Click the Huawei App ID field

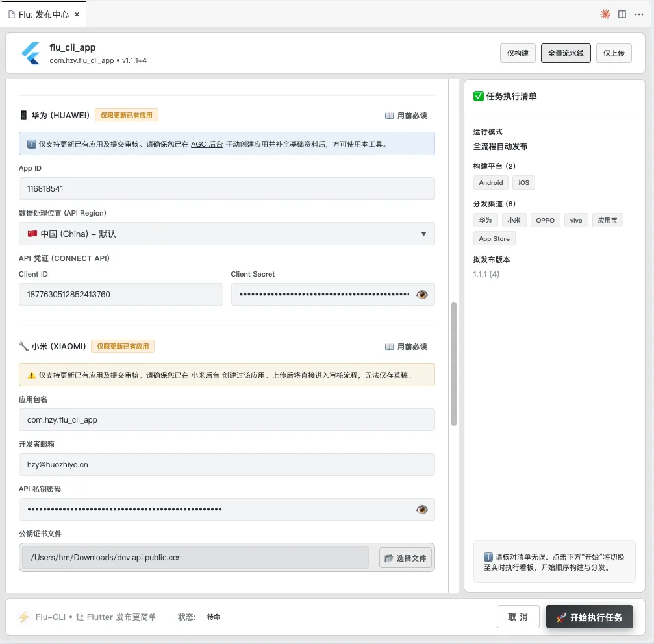point(227,188)
